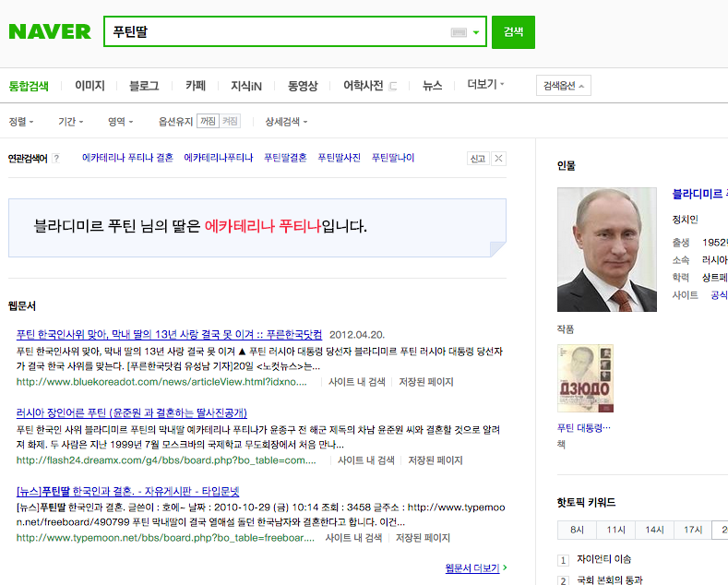Set 옵션유지 to 켜짐
Viewport: 728px width, 585px height.
[230, 121]
